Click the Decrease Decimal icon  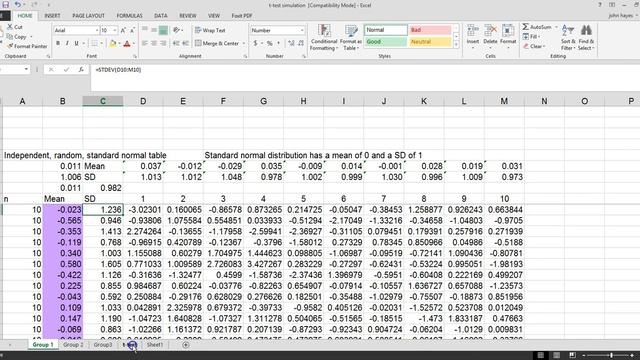(x=301, y=43)
